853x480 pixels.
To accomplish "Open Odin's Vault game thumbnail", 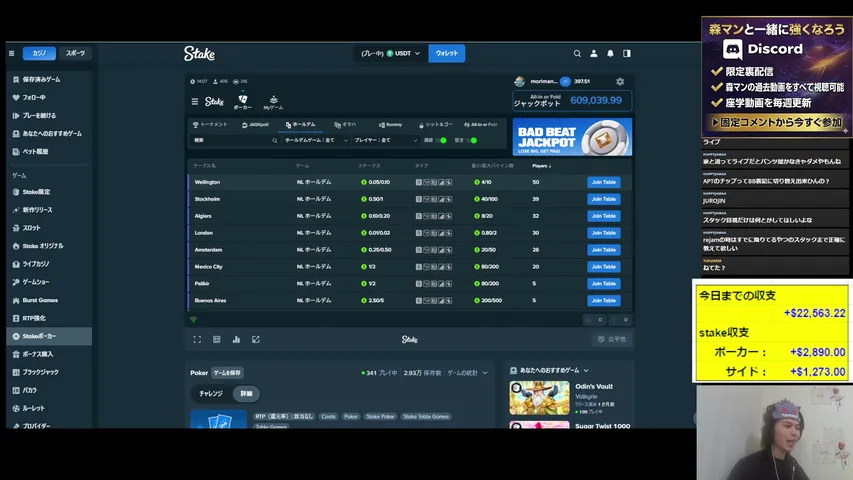I will tap(540, 398).
